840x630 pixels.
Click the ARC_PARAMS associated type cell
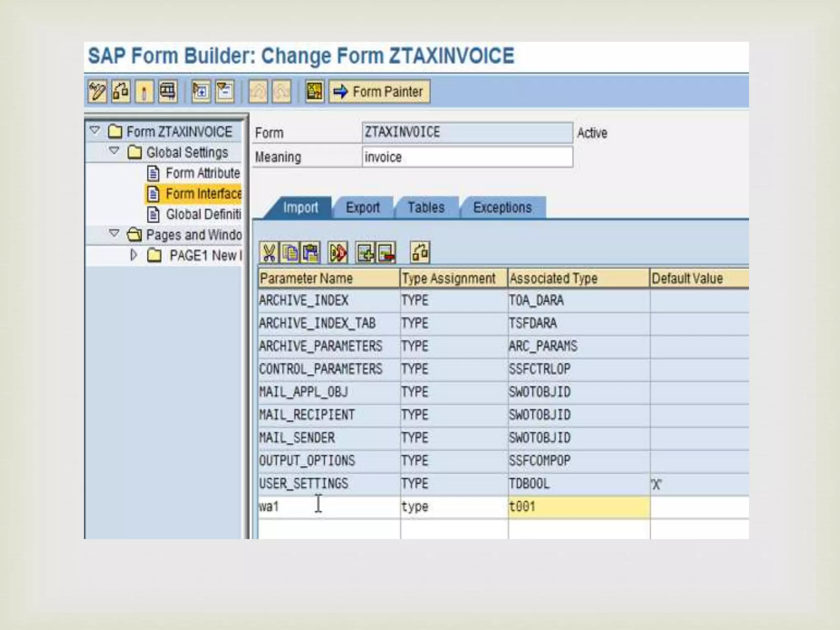pyautogui.click(x=579, y=346)
